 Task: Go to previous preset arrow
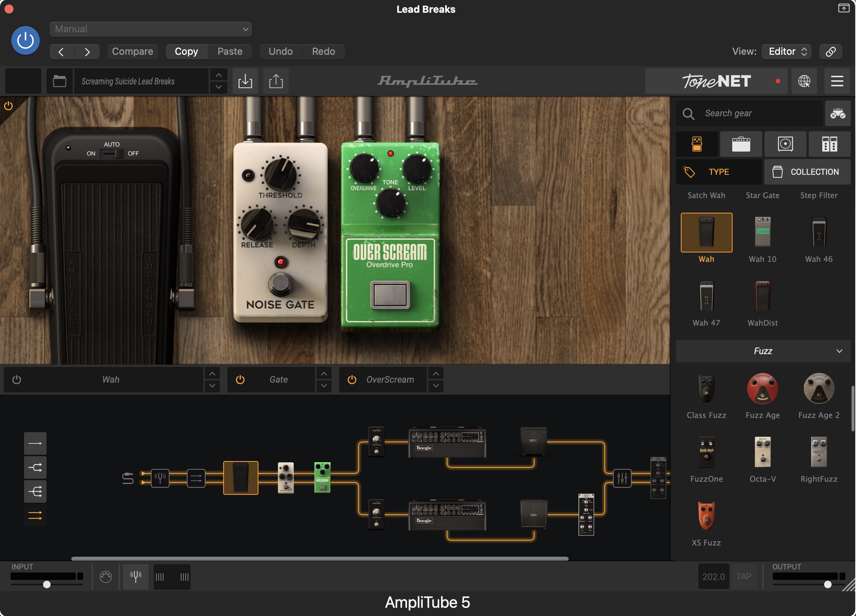(x=62, y=51)
